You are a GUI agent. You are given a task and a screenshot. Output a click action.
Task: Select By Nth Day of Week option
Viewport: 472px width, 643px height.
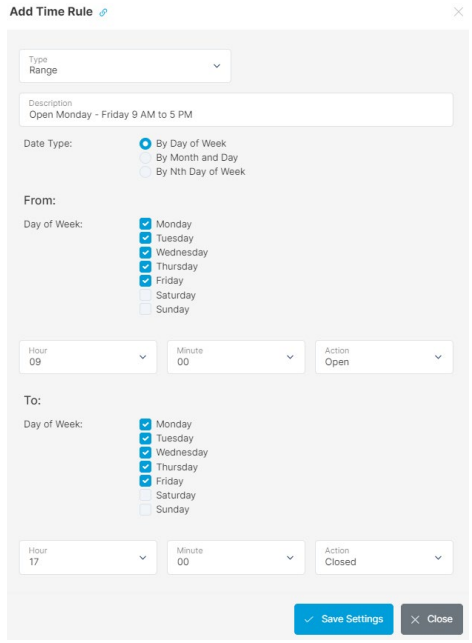coord(145,172)
